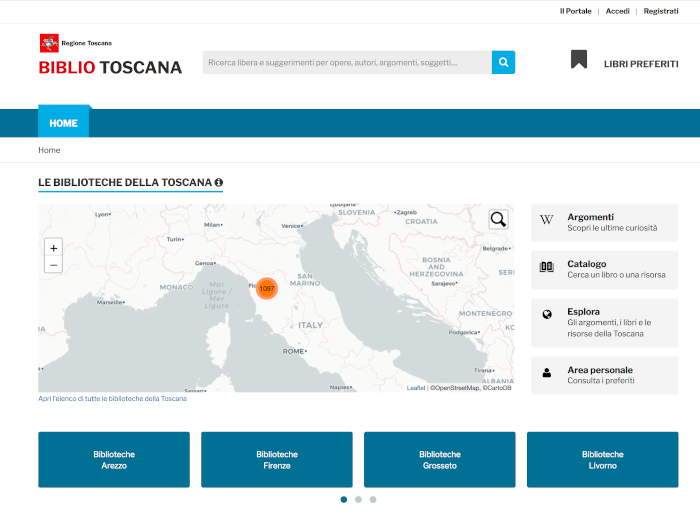Select the second carousel dot
This screenshot has width=700, height=522.
[358, 499]
